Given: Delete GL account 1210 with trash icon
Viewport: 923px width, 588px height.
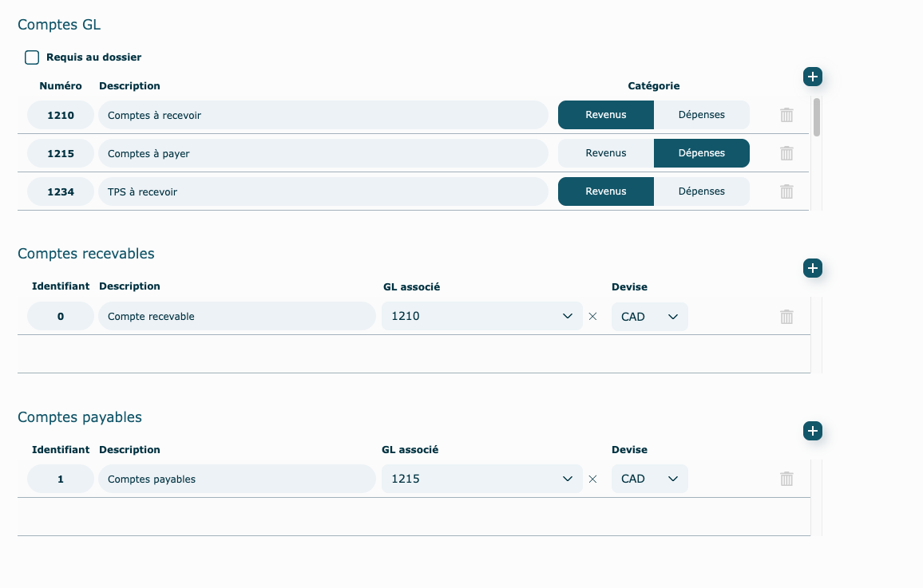Looking at the screenshot, I should pos(786,115).
